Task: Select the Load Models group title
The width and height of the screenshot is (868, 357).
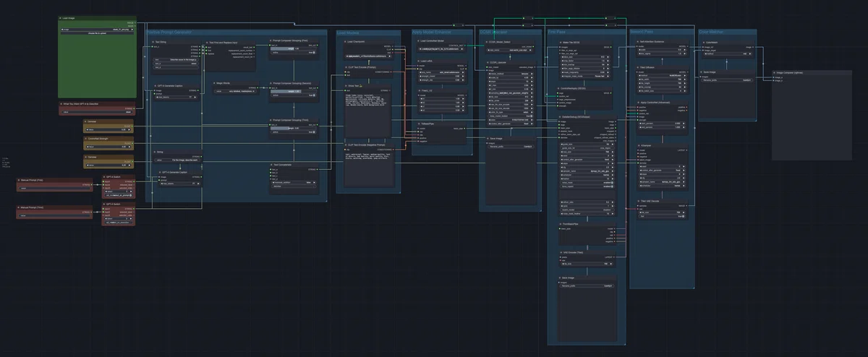Action: coord(348,33)
